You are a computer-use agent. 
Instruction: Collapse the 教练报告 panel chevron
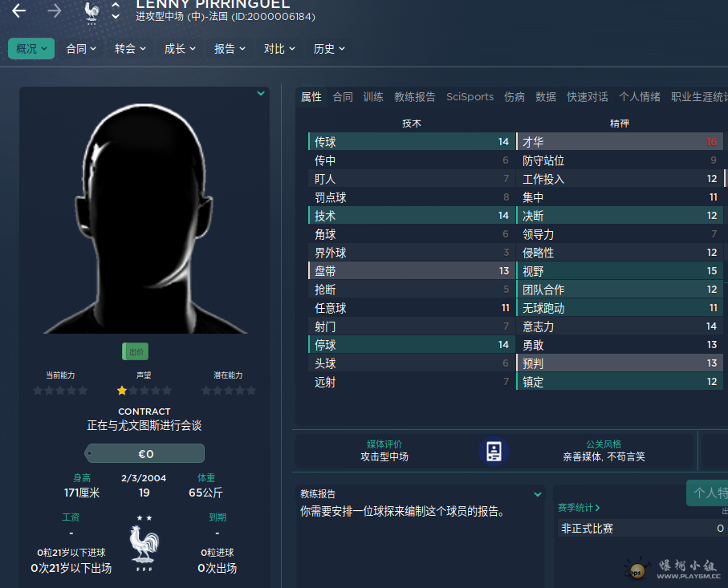click(x=538, y=494)
